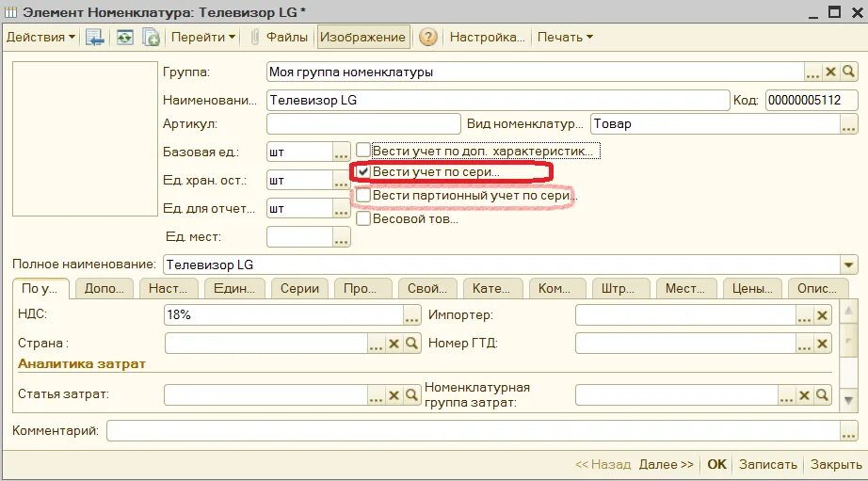868x481 pixels.
Task: Select the Опис... tab
Action: point(817,288)
